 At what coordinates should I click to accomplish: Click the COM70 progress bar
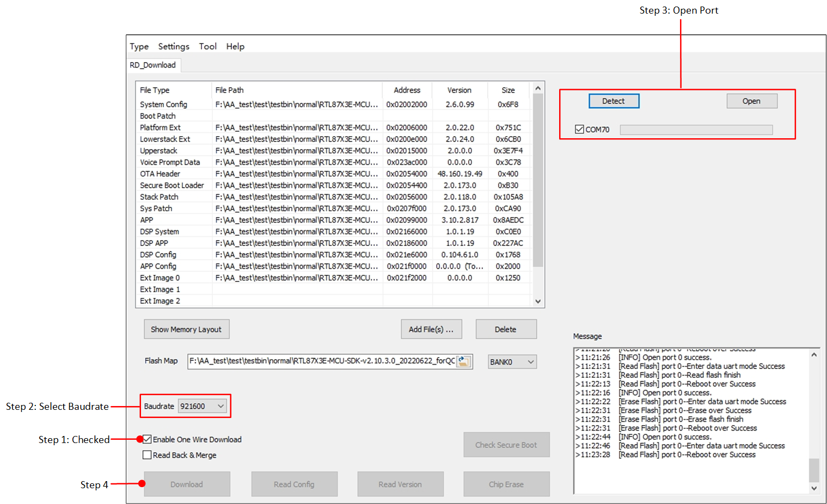[x=696, y=130]
